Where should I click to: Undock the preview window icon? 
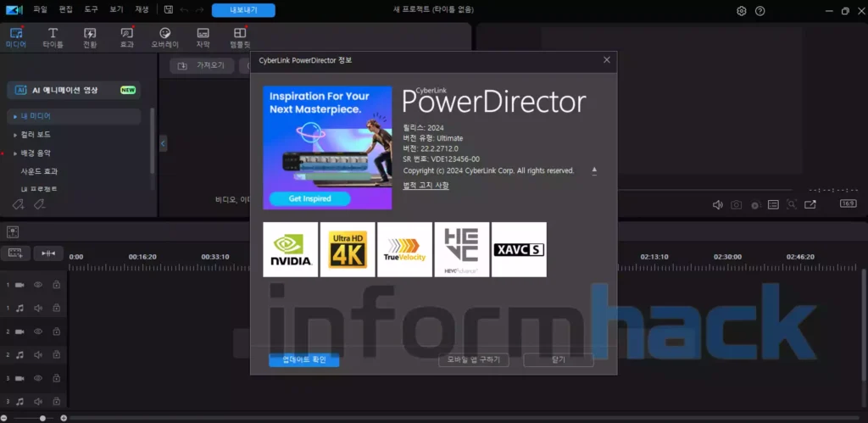click(810, 205)
